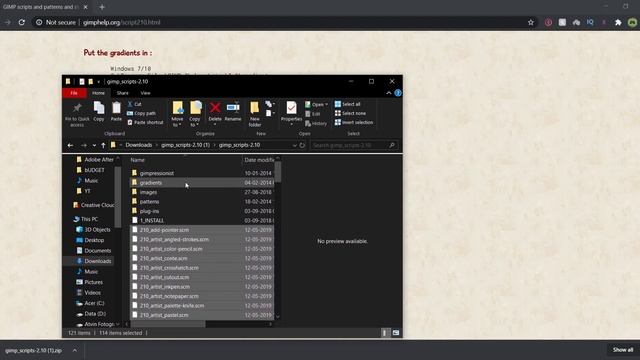The width and height of the screenshot is (640, 360).
Task: Click the navigation pane scrollbar
Action: click(118, 196)
